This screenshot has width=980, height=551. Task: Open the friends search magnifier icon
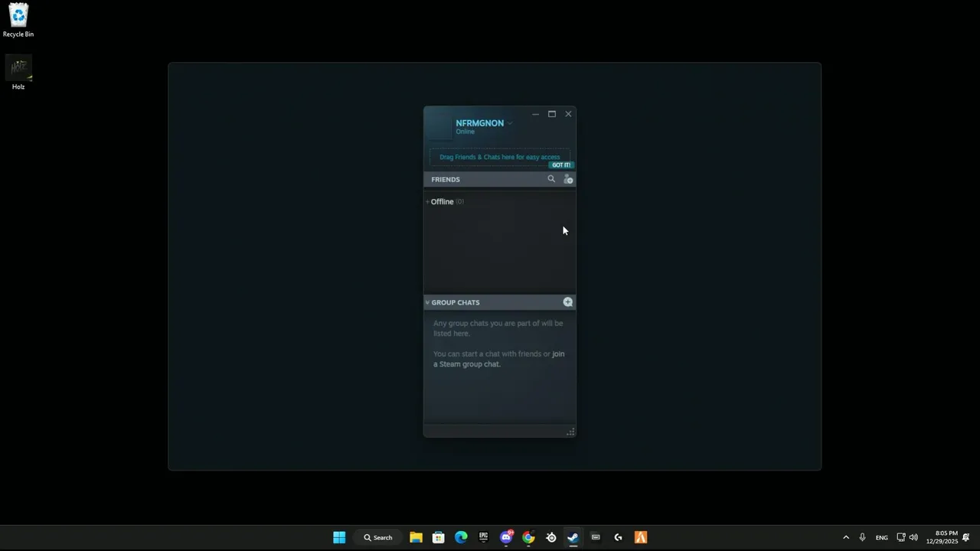[551, 179]
